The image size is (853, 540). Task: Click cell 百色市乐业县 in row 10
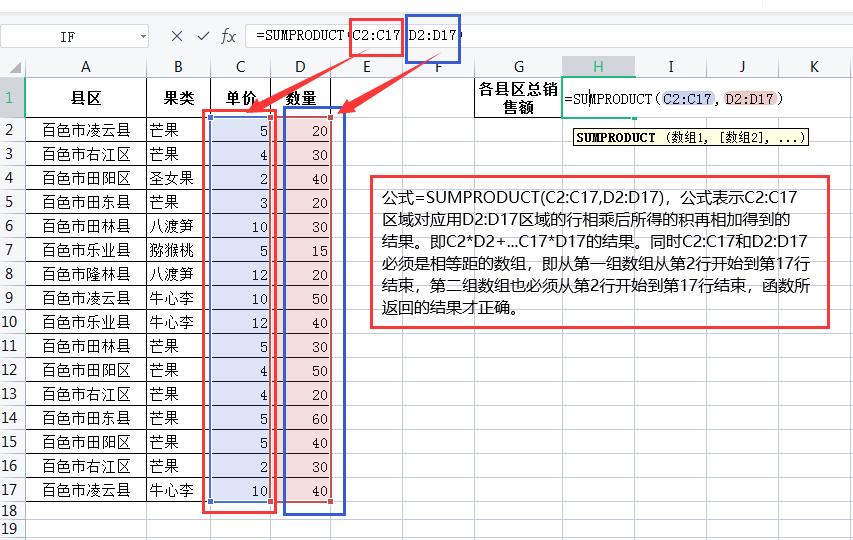(86, 322)
